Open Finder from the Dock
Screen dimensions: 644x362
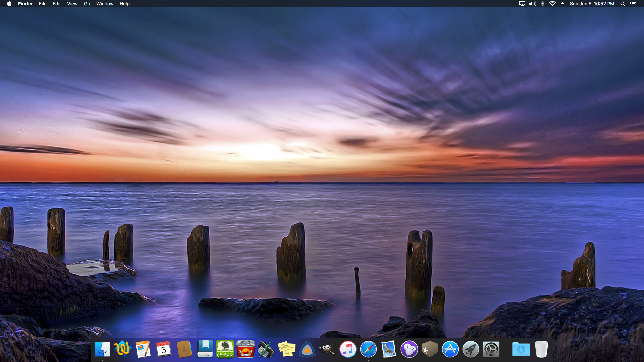click(x=102, y=349)
